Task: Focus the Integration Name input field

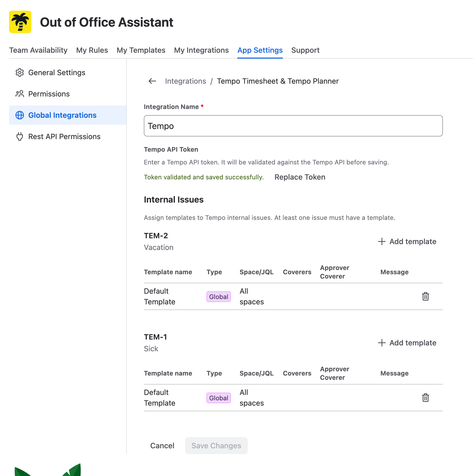Action: 293,126
